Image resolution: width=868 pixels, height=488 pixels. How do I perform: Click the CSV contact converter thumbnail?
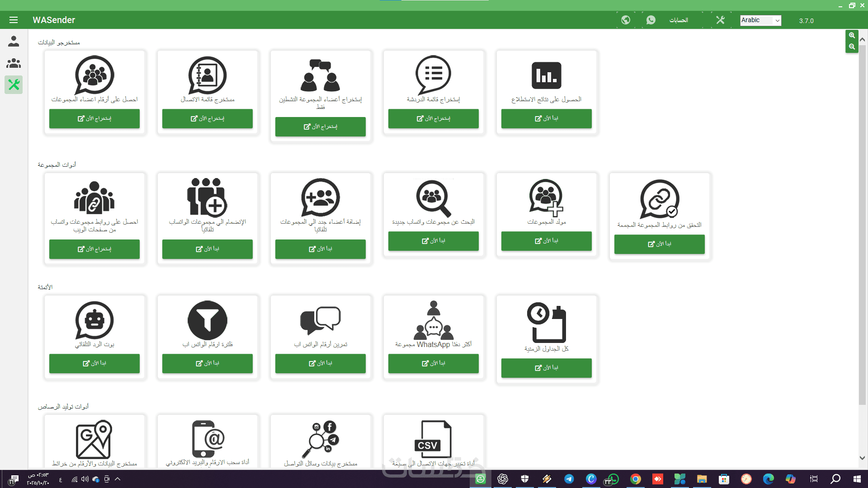pyautogui.click(x=433, y=439)
